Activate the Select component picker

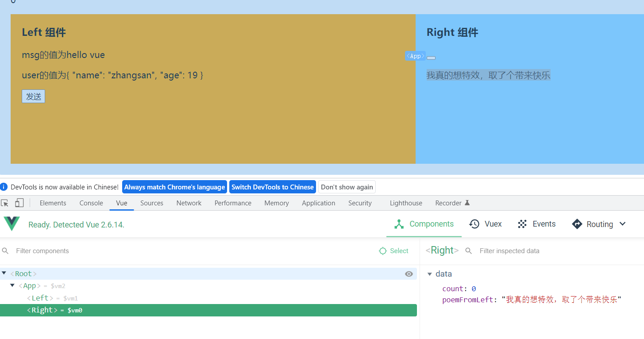393,251
